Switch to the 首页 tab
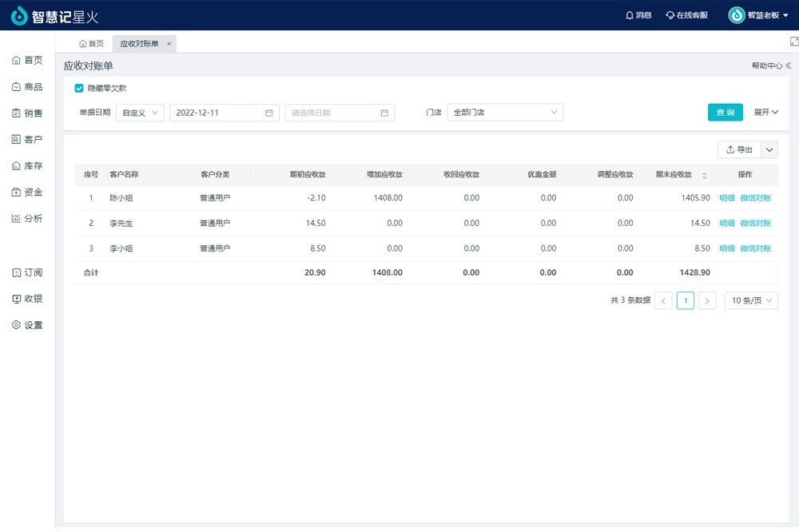The image size is (799, 532). click(x=91, y=44)
